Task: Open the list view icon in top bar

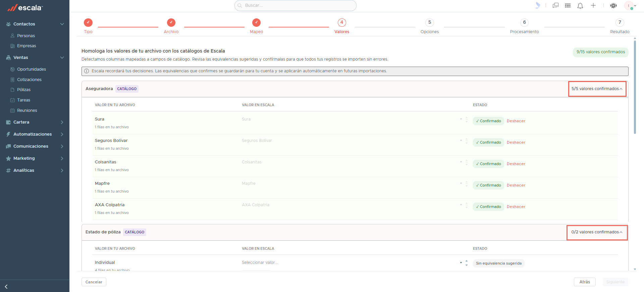Action: click(x=568, y=5)
